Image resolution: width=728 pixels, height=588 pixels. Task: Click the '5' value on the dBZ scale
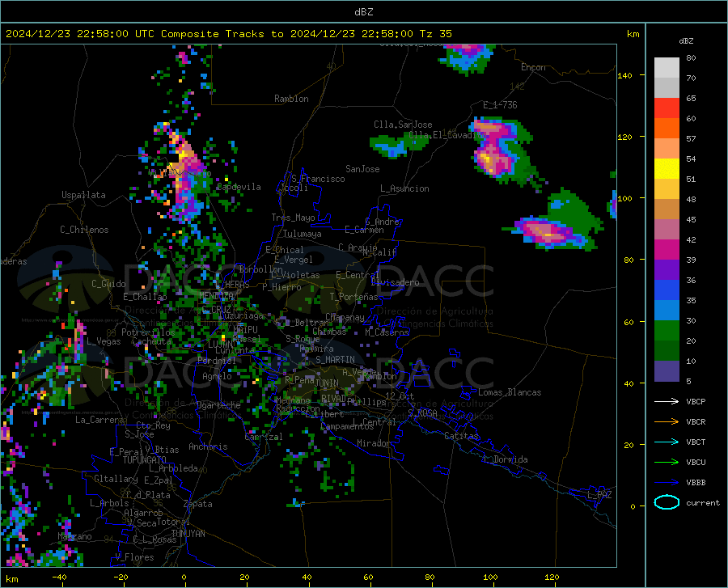coord(688,382)
